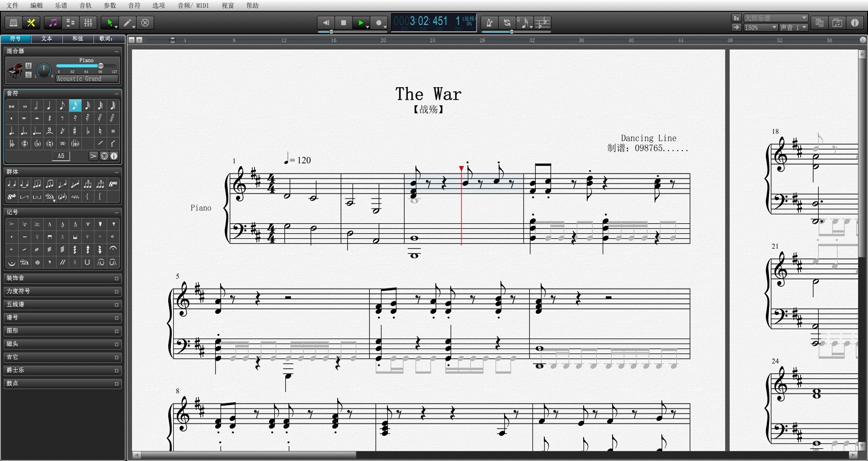Open the pink music notes view
This screenshot has height=461, width=868.
[x=53, y=23]
